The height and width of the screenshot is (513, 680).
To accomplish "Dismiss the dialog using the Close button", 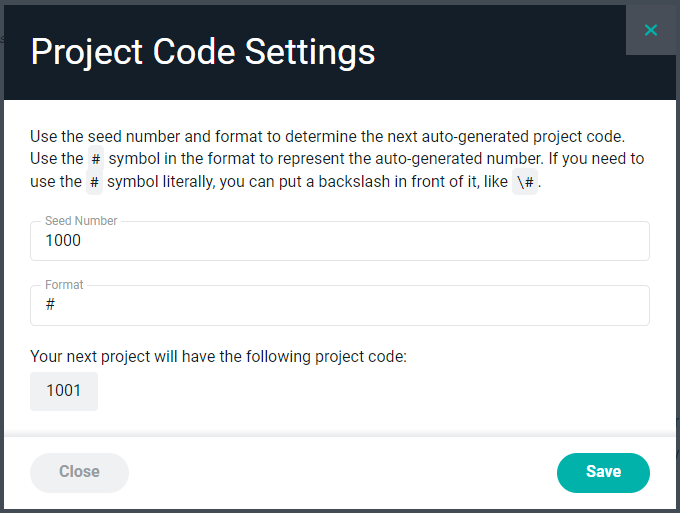I will click(x=79, y=473).
